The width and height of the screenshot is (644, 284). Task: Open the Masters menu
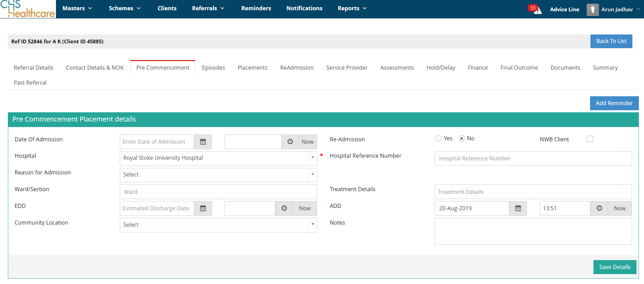tap(77, 8)
